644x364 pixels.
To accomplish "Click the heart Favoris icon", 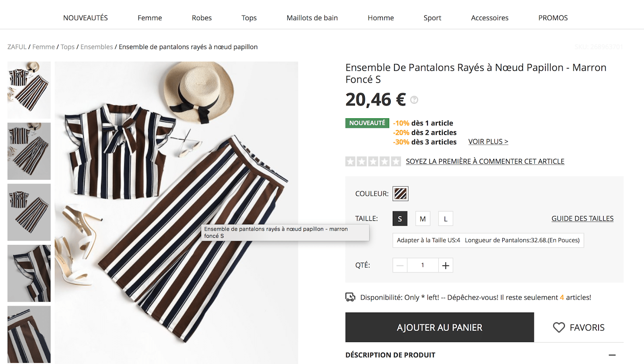I will (559, 327).
